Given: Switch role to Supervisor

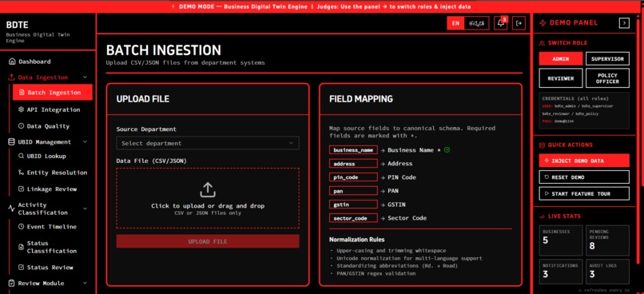Looking at the screenshot, I should [607, 58].
